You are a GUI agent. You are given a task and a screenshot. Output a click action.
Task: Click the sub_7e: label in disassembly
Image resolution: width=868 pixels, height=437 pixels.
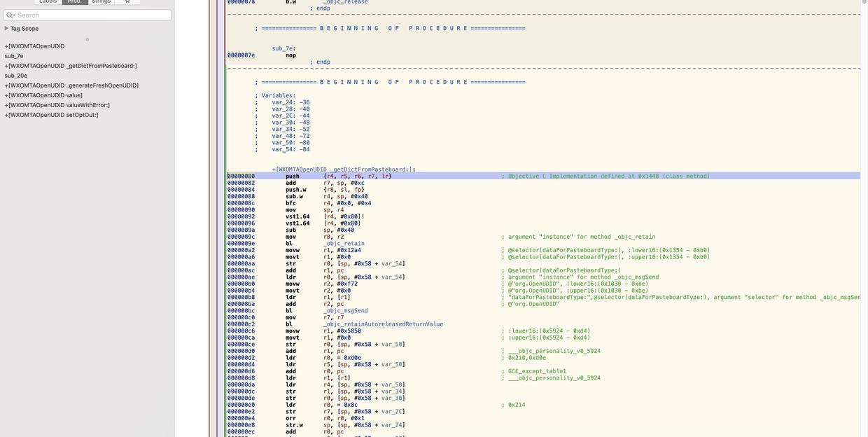(284, 48)
